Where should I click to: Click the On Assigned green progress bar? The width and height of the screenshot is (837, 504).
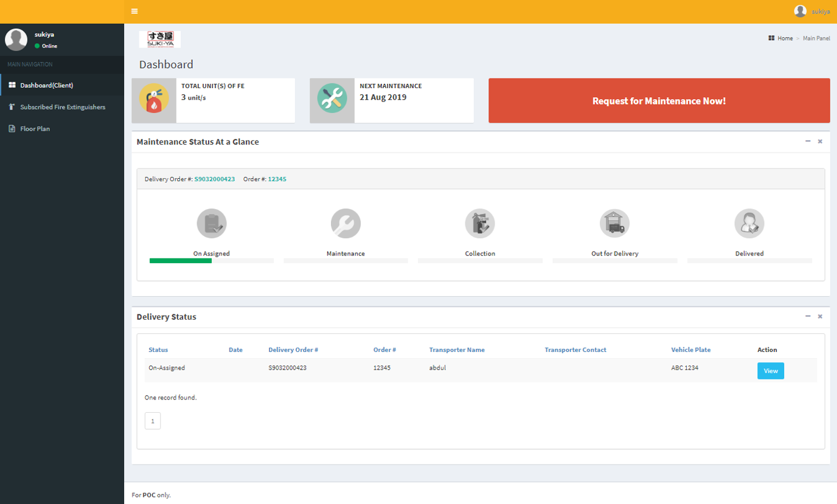181,261
